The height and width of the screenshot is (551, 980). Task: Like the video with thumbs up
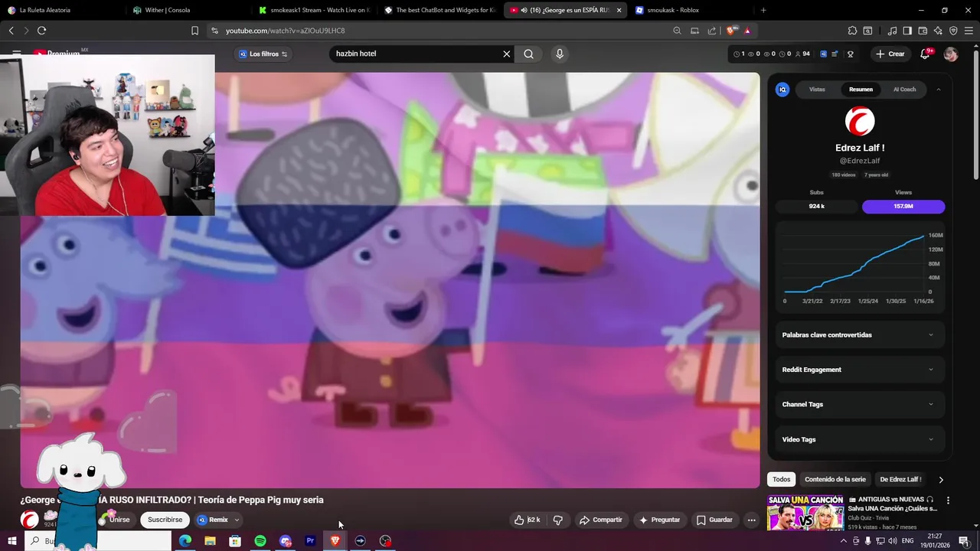[528, 520]
